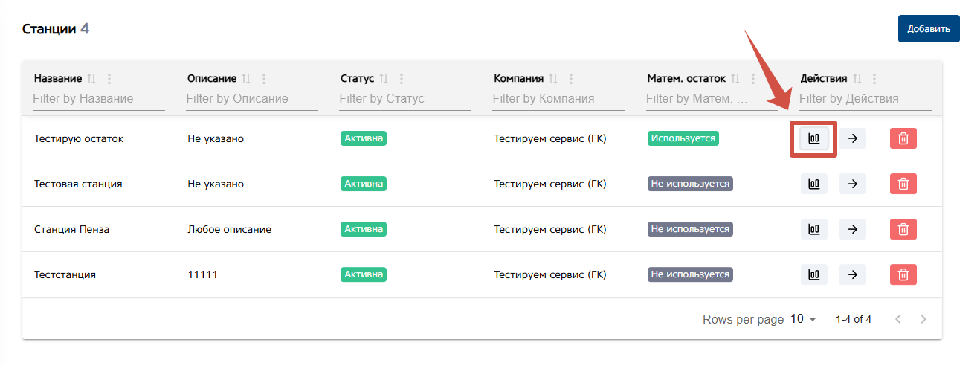The image size is (980, 366).
Task: Click the Используется status badge
Action: (683, 138)
